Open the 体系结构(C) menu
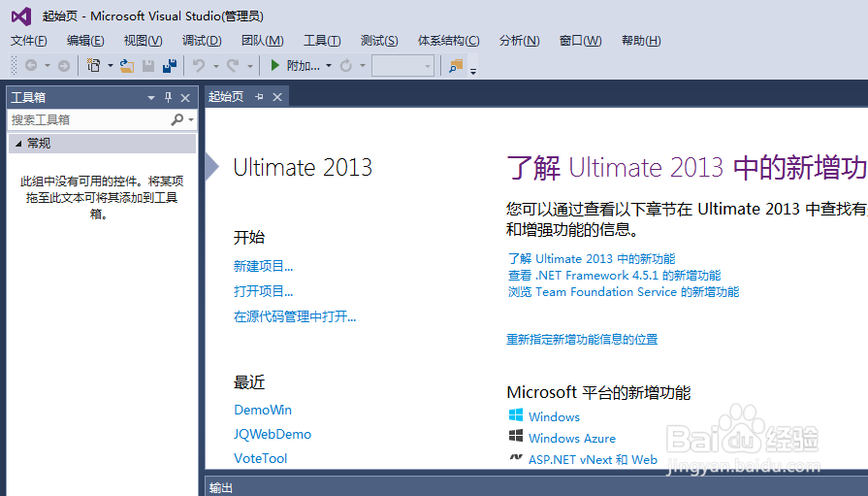 point(448,41)
